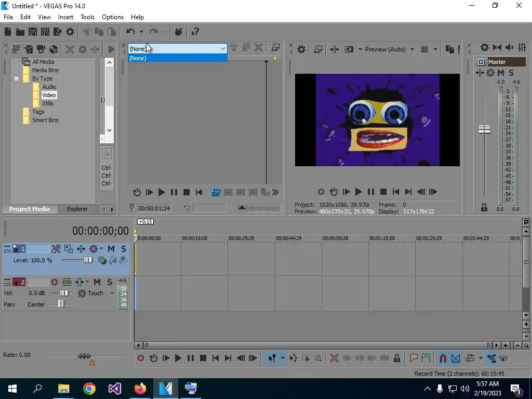The image size is (532, 399).
Task: Select the Normal Edit tool in bottom toolbar
Action: pos(272,358)
